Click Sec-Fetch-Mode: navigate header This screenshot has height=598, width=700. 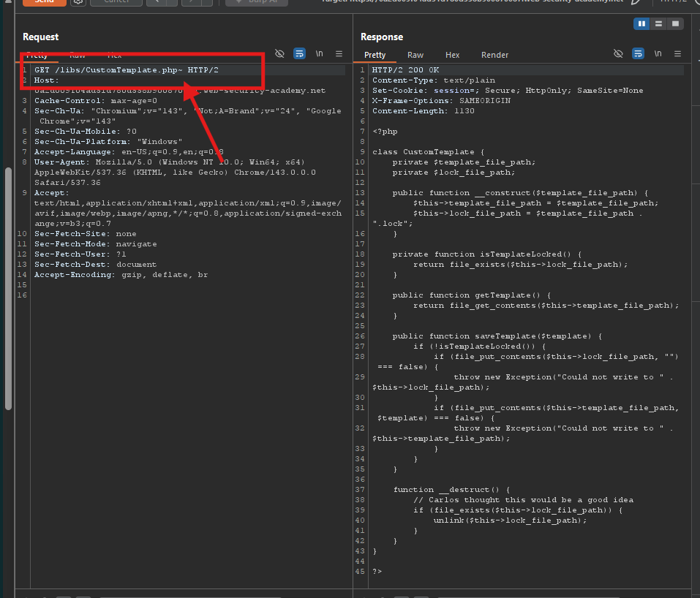click(96, 244)
